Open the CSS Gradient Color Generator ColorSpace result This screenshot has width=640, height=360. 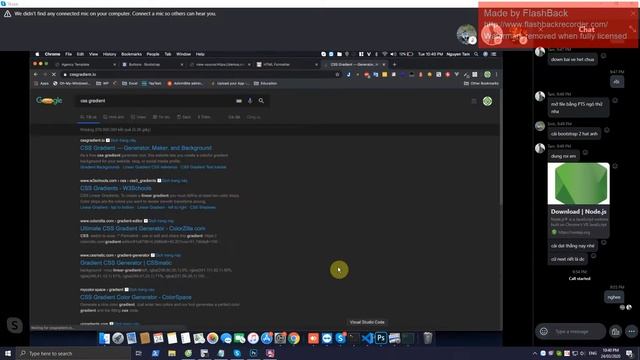(x=136, y=297)
